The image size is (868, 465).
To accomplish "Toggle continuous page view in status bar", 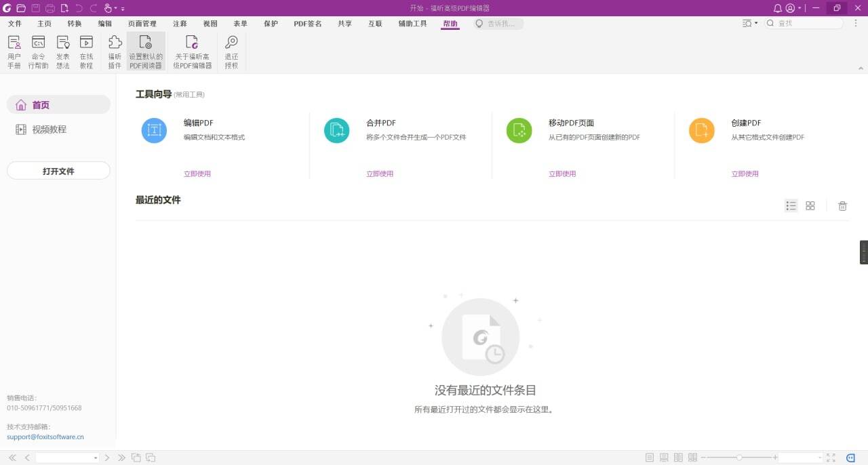I will click(664, 458).
